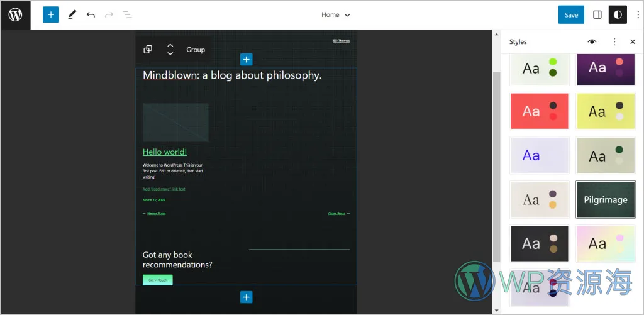This screenshot has height=315, width=644.
Task: Undo the last change
Action: click(x=91, y=14)
